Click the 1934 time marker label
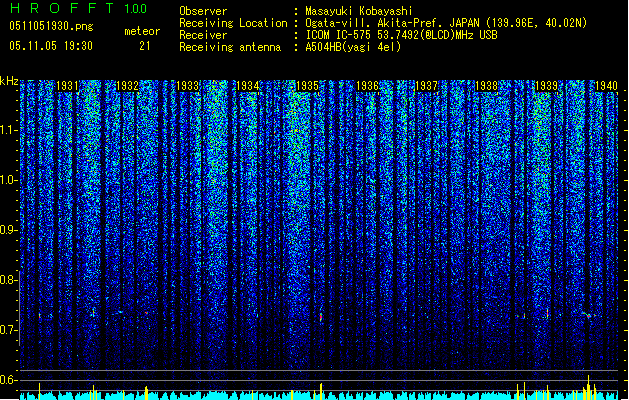This screenshot has height=400, width=629. (248, 86)
